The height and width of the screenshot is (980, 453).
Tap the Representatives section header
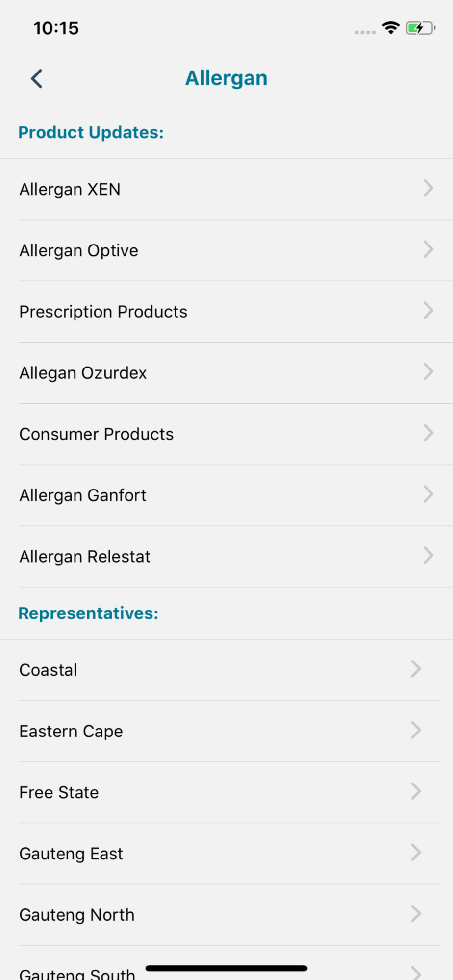point(88,613)
